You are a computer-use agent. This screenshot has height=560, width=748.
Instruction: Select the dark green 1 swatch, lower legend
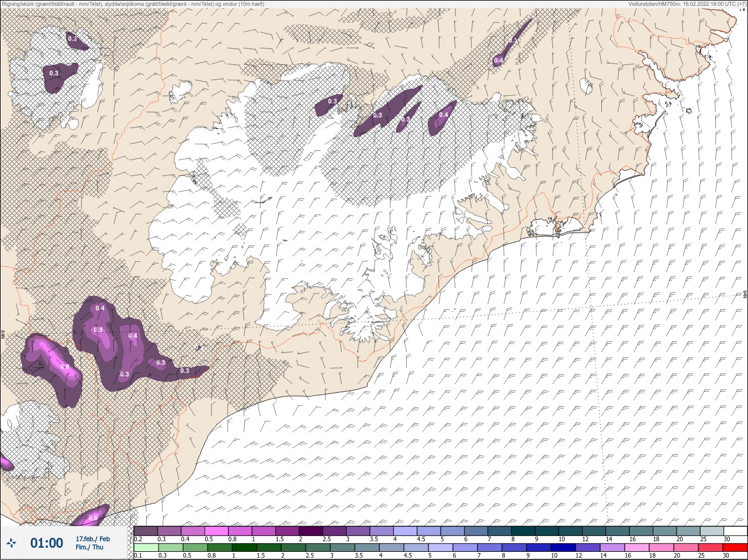coord(244,548)
